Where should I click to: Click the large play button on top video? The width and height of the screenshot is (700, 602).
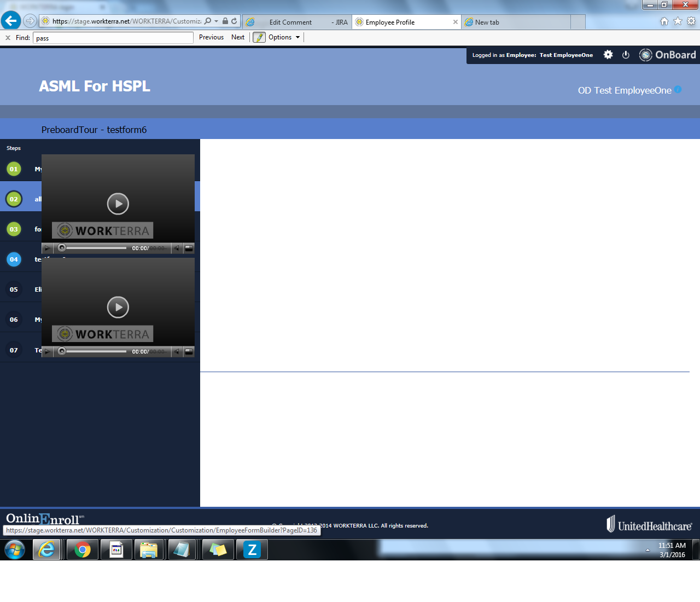(118, 204)
